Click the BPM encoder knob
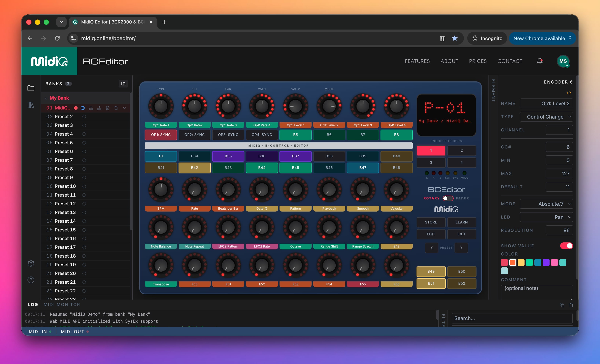The height and width of the screenshot is (364, 600). 161,189
